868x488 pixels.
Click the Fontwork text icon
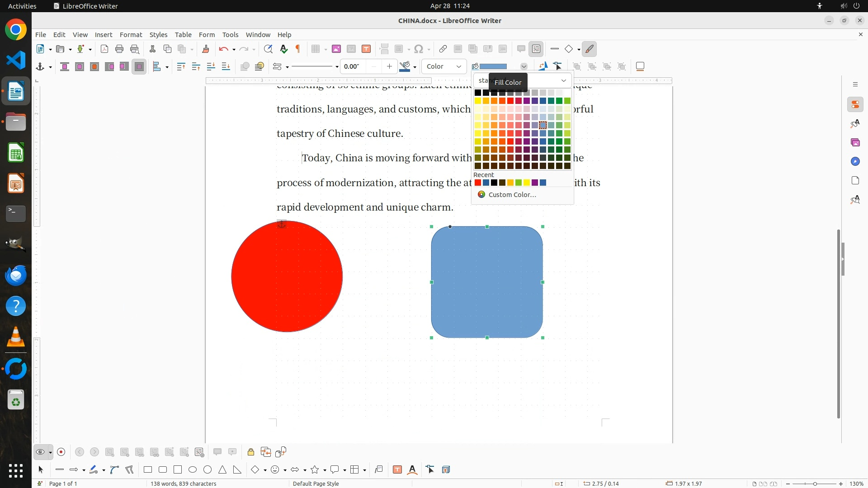(412, 470)
